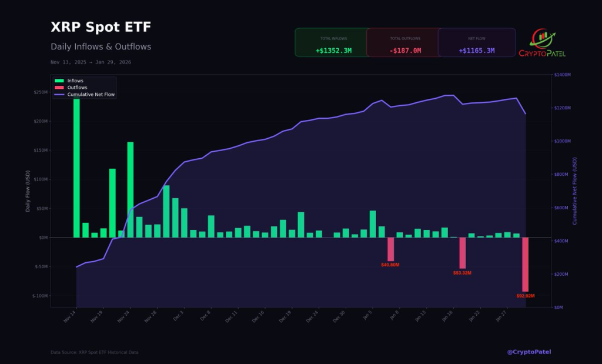Select the XRP Spot ETF title
Viewport: 602px width, 364px height.
click(x=100, y=26)
